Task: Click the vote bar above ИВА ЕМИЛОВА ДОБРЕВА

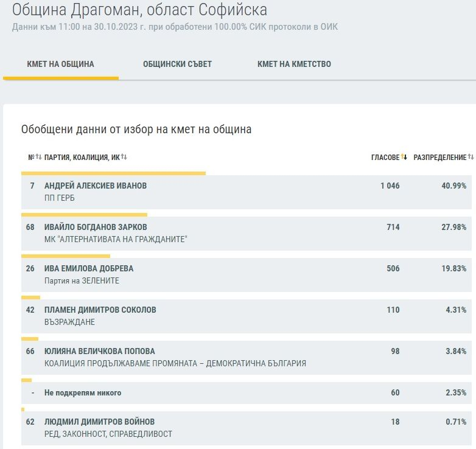Action: point(66,256)
